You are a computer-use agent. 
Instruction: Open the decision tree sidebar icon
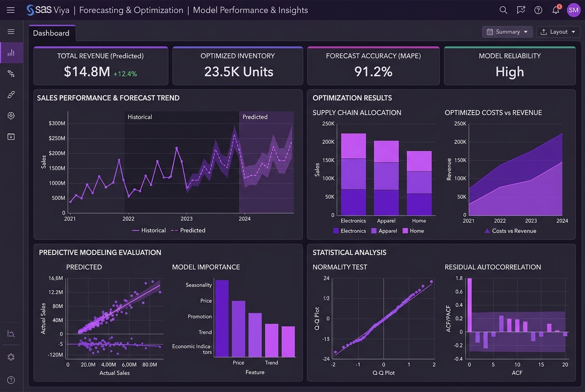[11, 74]
